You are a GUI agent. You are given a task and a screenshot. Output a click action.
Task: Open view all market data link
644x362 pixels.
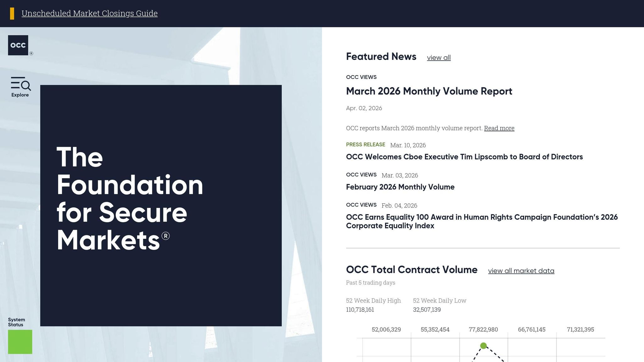(521, 271)
